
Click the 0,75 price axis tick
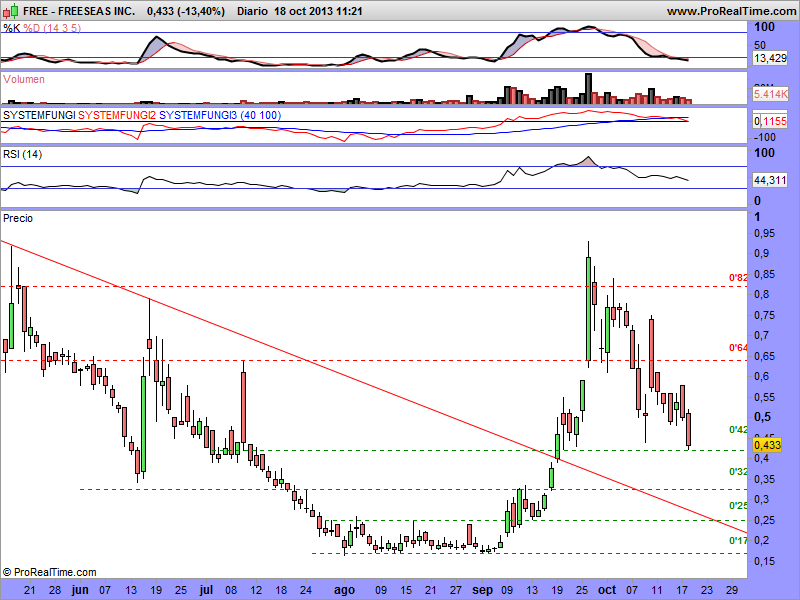(764, 315)
